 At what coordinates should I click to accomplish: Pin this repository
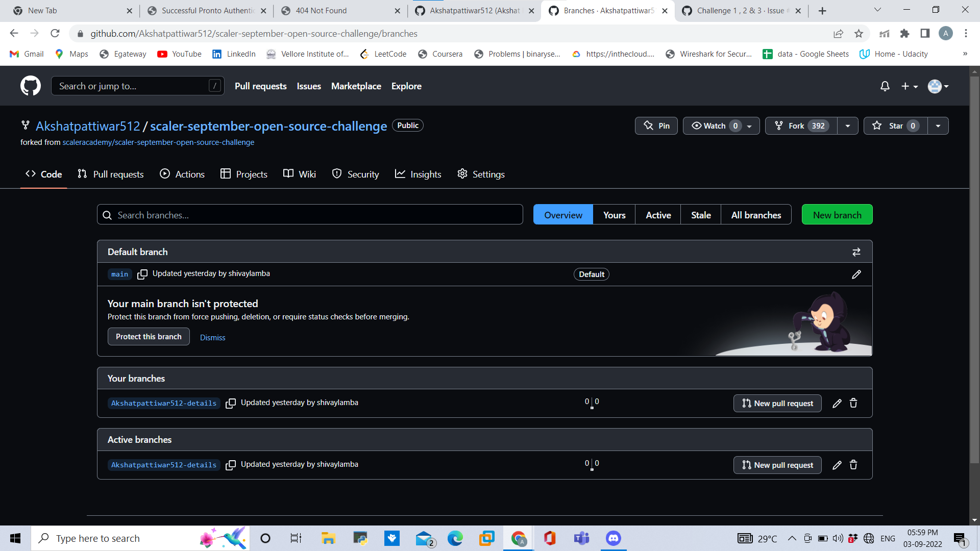pos(656,126)
